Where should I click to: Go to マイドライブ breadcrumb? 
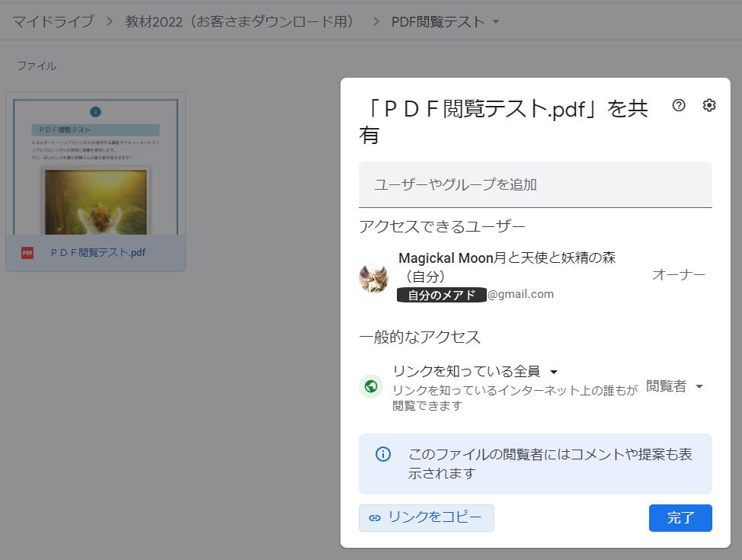point(53,21)
